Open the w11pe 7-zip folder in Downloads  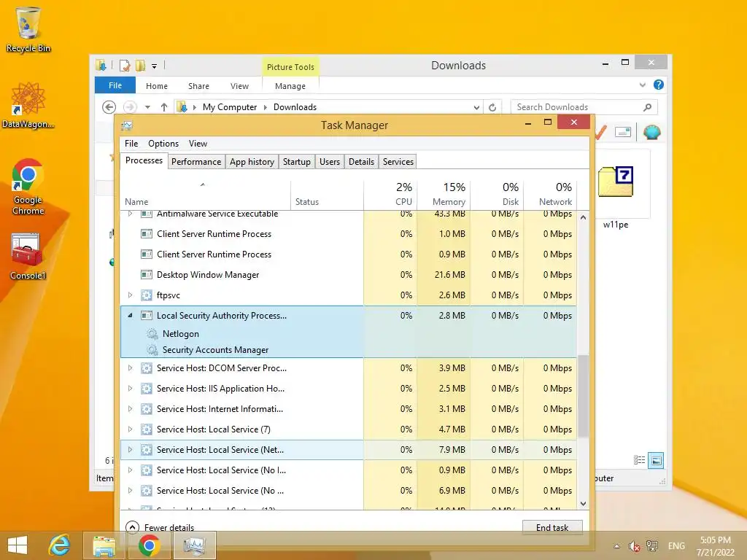point(616,190)
